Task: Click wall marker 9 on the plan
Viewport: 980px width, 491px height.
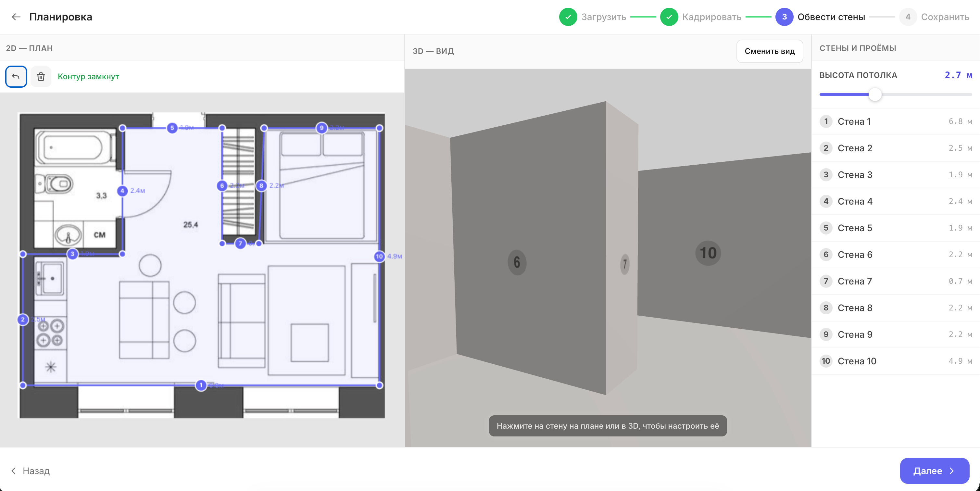Action: click(x=321, y=128)
